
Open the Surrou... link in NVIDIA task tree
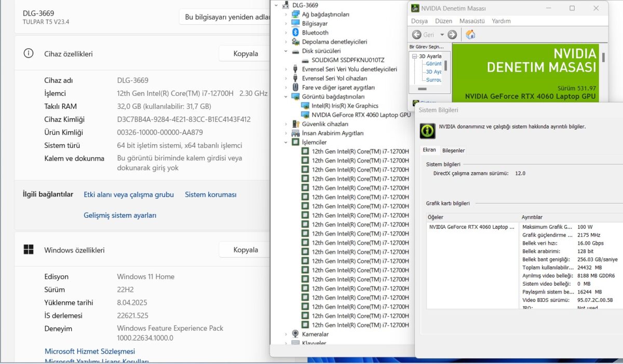click(434, 80)
